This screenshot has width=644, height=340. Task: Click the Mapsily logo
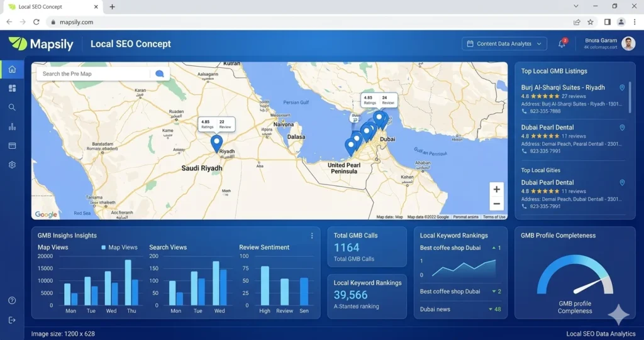pos(41,44)
